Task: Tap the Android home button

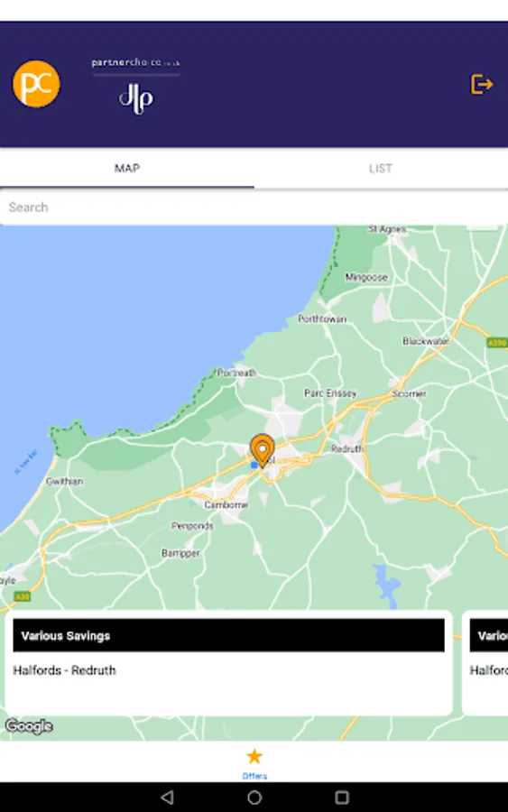Action: click(254, 797)
